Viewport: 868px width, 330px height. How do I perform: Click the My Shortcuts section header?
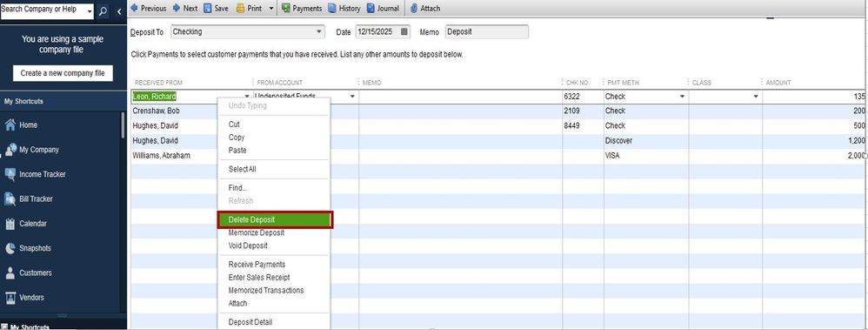coord(23,102)
